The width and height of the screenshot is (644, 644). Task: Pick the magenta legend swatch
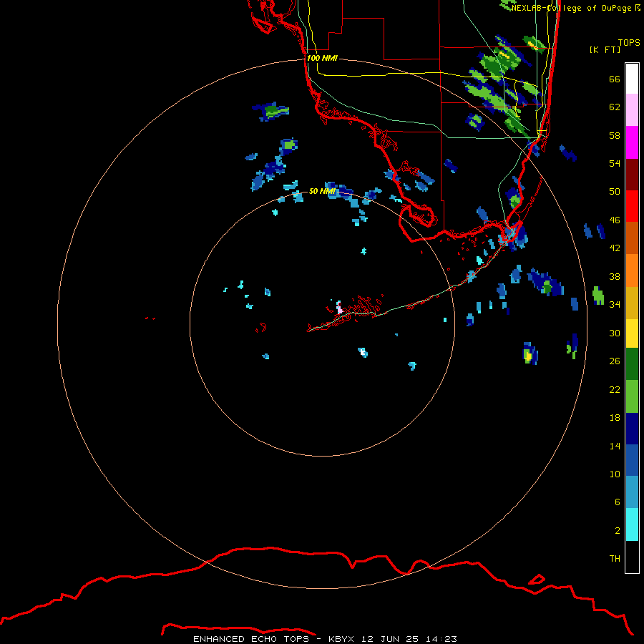(x=632, y=142)
